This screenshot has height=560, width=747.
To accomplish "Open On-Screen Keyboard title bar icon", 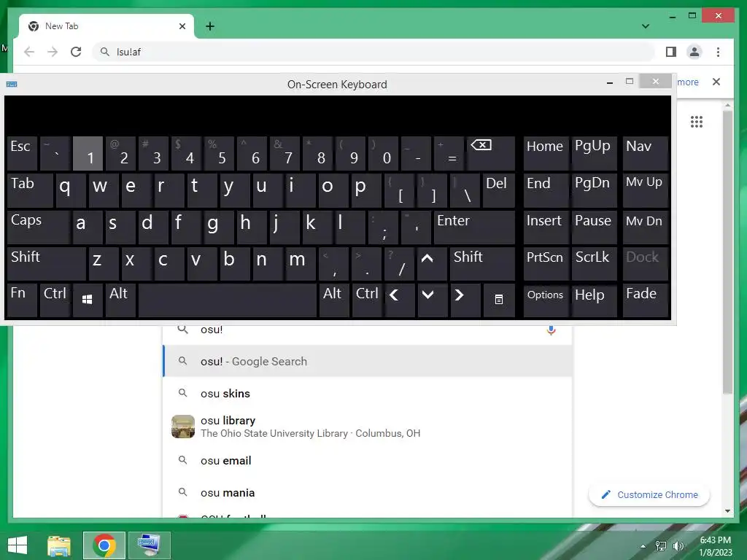I will (12, 85).
